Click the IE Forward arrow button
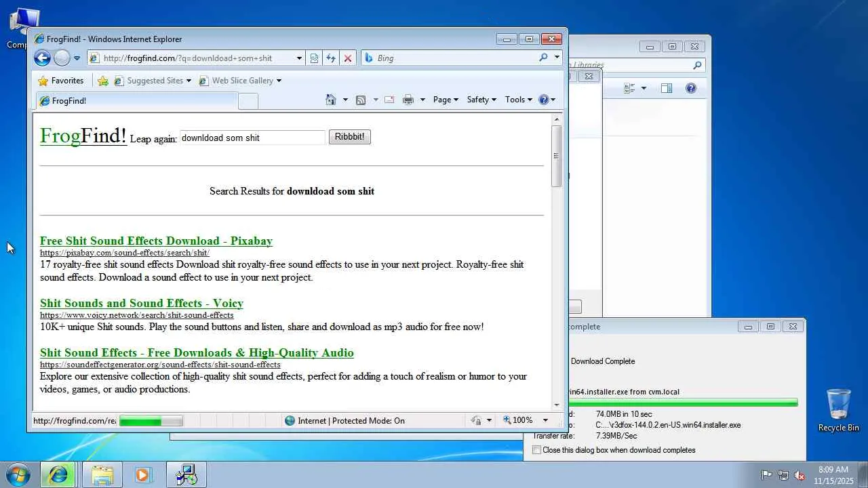 (x=62, y=58)
